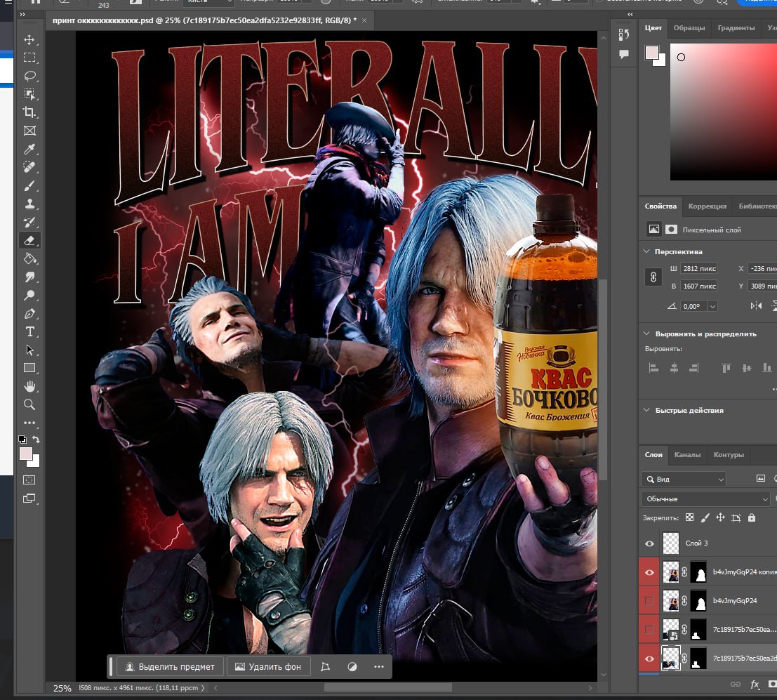Viewport: 777px width, 700px height.
Task: Select the Frame tool
Action: coord(29,131)
